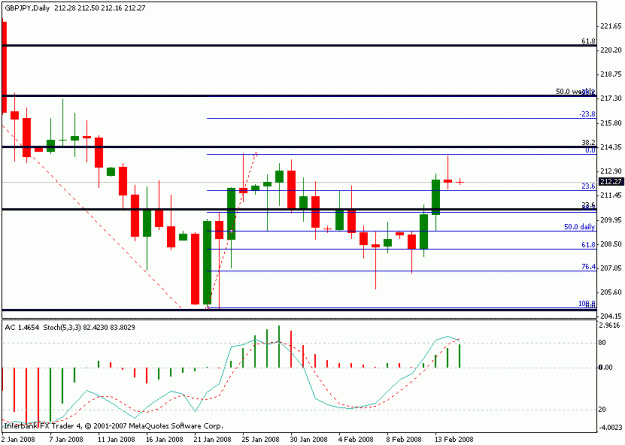Select the 2.9616 indicator scale value

[x=610, y=325]
